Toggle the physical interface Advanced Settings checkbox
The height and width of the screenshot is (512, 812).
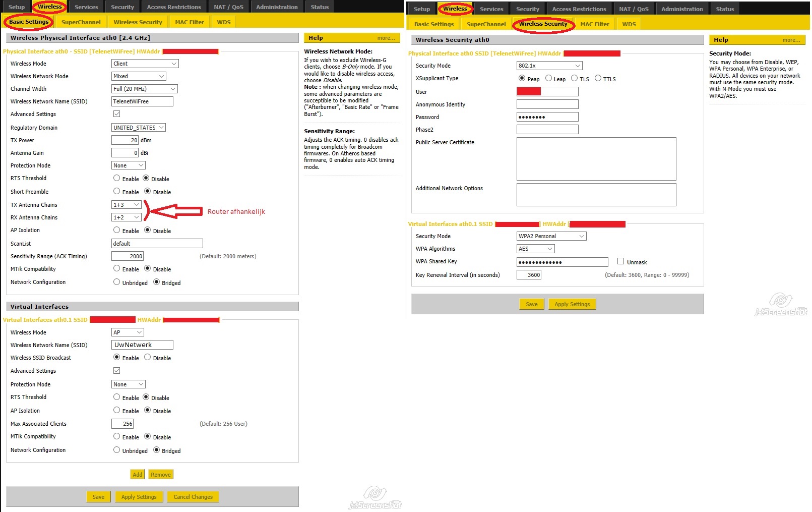[117, 114]
